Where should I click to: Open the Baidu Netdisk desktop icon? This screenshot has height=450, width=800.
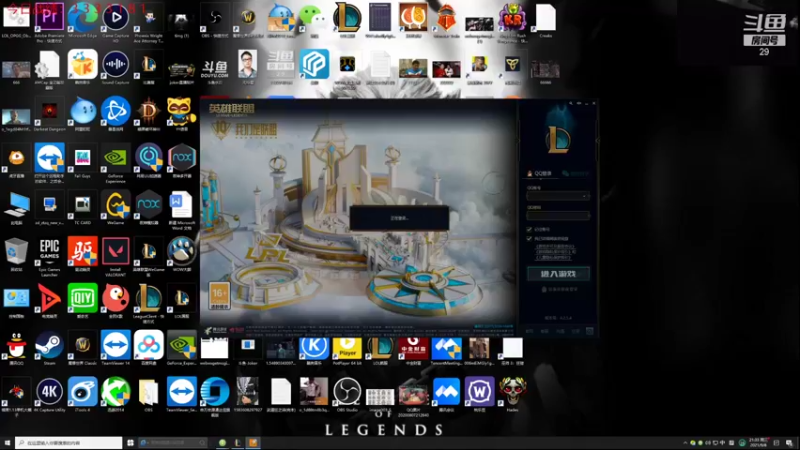click(x=148, y=345)
